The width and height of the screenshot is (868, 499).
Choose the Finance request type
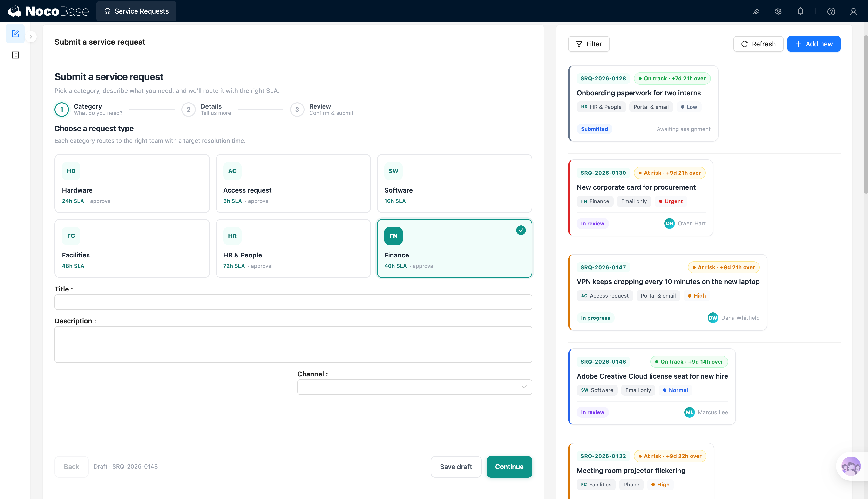click(x=454, y=249)
